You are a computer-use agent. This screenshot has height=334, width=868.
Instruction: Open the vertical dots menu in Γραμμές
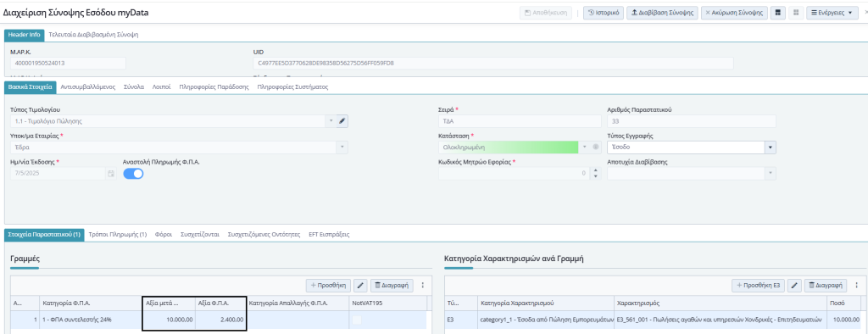tap(423, 286)
